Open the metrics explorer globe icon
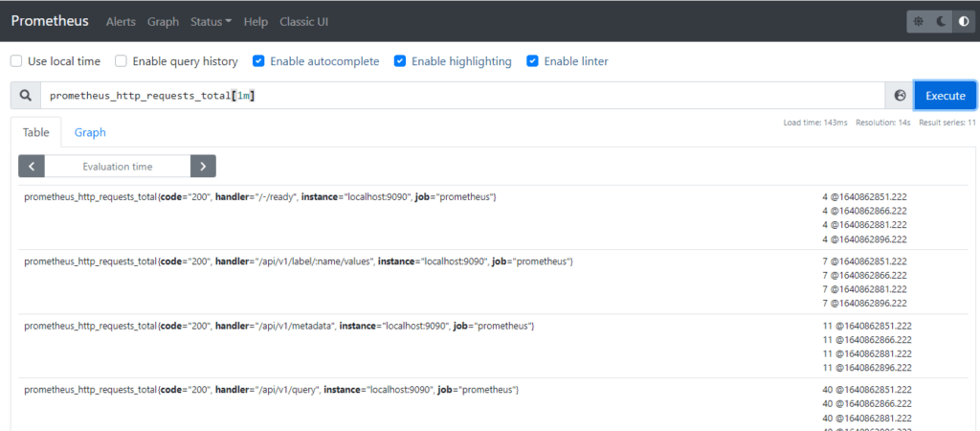980x431 pixels. coord(900,96)
